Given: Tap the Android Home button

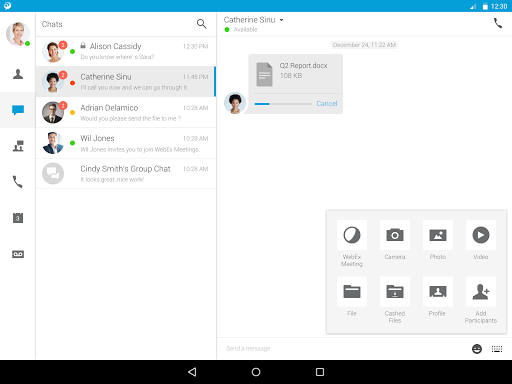Looking at the screenshot, I should [x=256, y=372].
